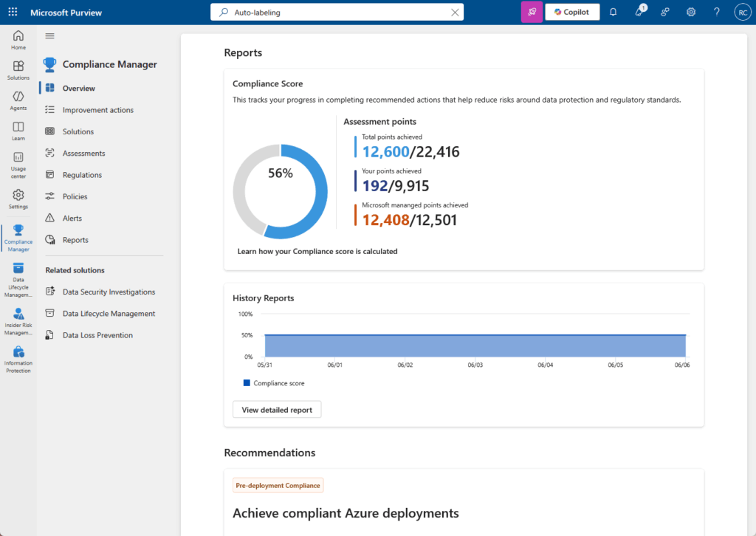Open Solutions in the left rail
The image size is (756, 536).
(18, 70)
